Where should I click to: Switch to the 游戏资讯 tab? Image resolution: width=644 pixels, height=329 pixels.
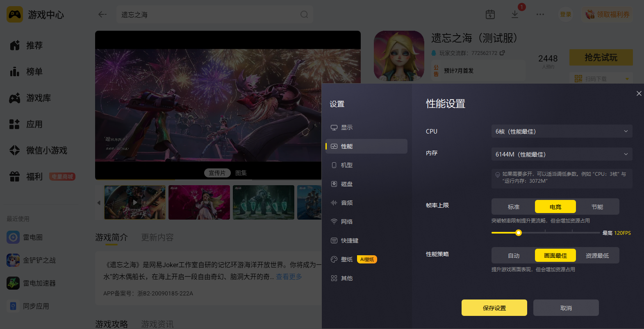157,324
